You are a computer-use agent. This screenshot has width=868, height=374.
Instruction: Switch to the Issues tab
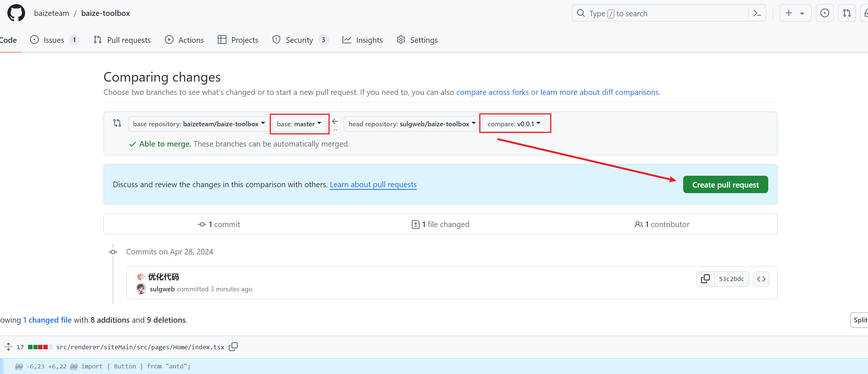(x=54, y=40)
